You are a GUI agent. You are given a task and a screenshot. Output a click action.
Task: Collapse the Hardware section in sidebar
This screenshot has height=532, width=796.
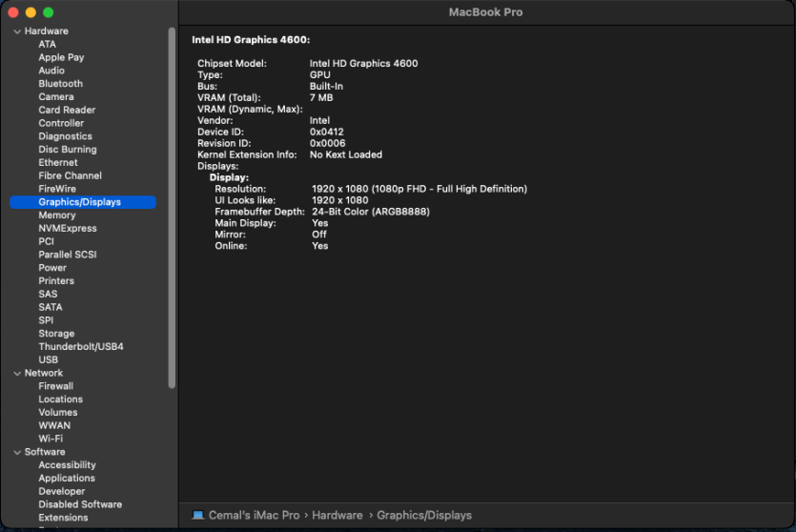point(17,31)
